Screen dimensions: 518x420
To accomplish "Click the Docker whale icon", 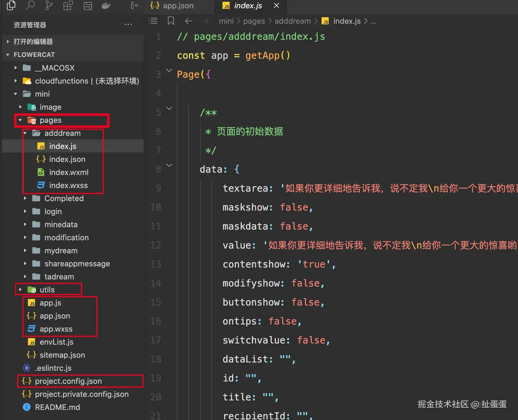I will 106,5.
